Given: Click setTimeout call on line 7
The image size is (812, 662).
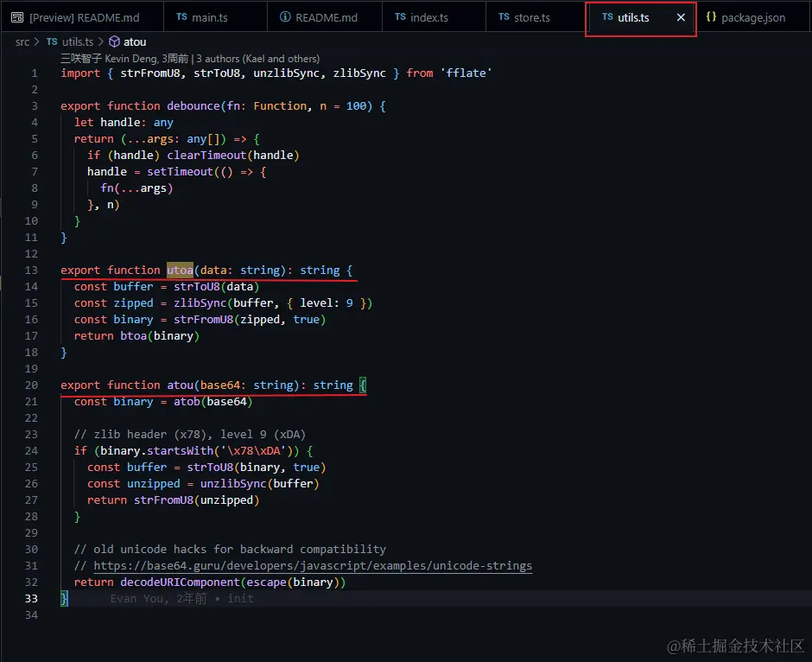Looking at the screenshot, I should pos(180,171).
